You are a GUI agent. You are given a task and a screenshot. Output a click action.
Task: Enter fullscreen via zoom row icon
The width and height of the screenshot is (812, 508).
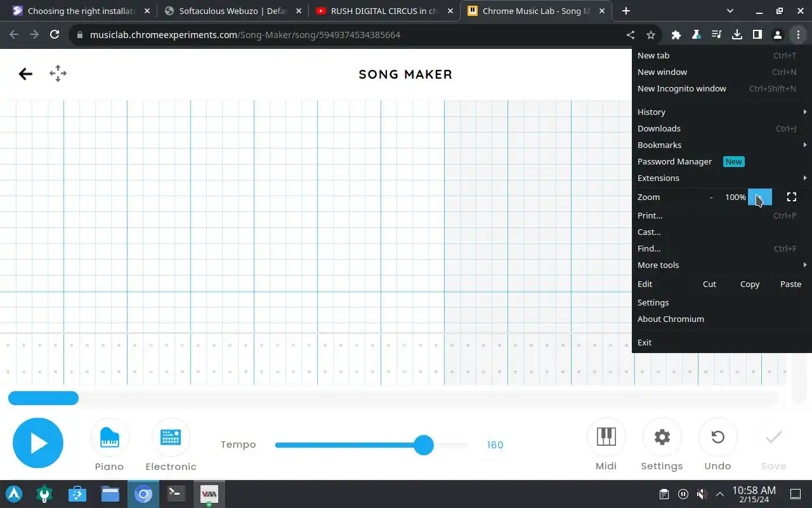coord(792,197)
